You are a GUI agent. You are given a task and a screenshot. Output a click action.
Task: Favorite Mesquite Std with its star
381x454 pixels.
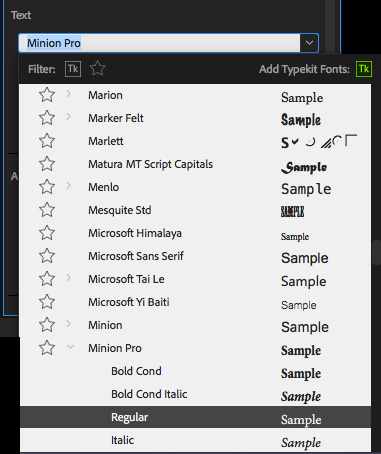click(x=47, y=210)
